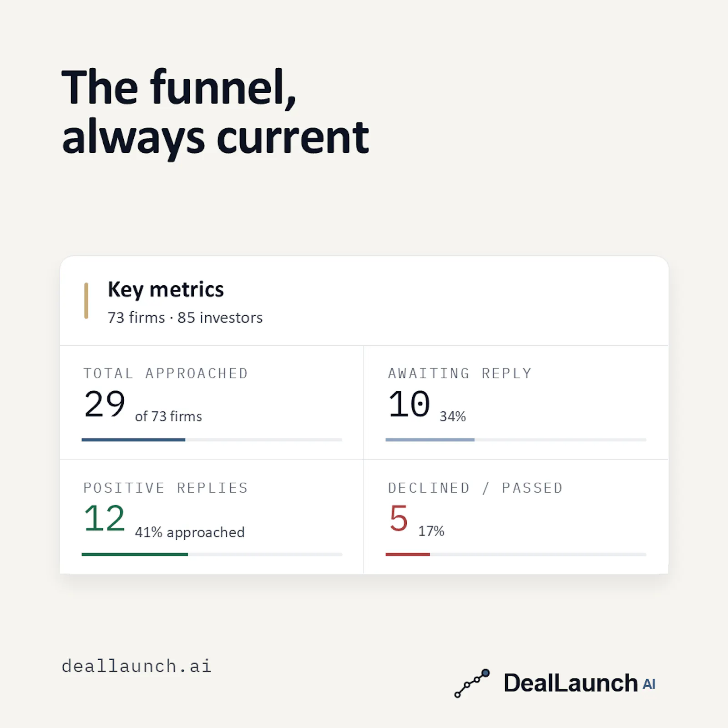Click the green number 12 value

[x=105, y=519]
